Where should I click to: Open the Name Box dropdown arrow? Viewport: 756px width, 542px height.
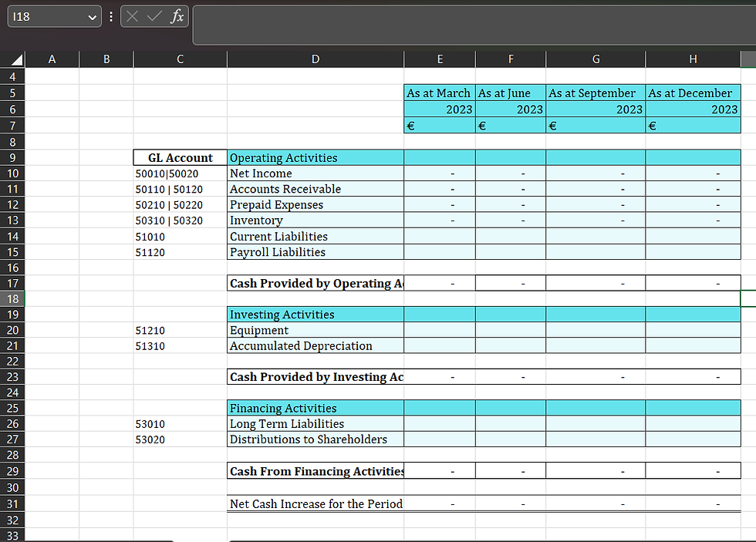pyautogui.click(x=92, y=17)
